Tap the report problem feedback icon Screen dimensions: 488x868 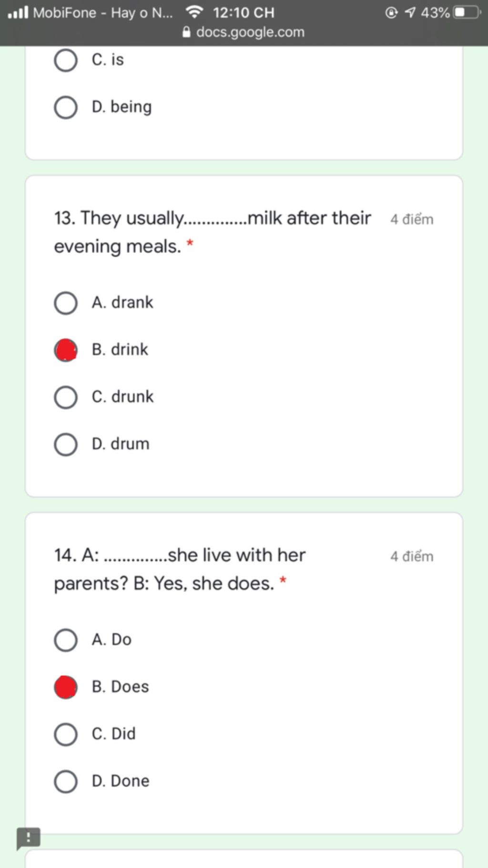[x=28, y=839]
